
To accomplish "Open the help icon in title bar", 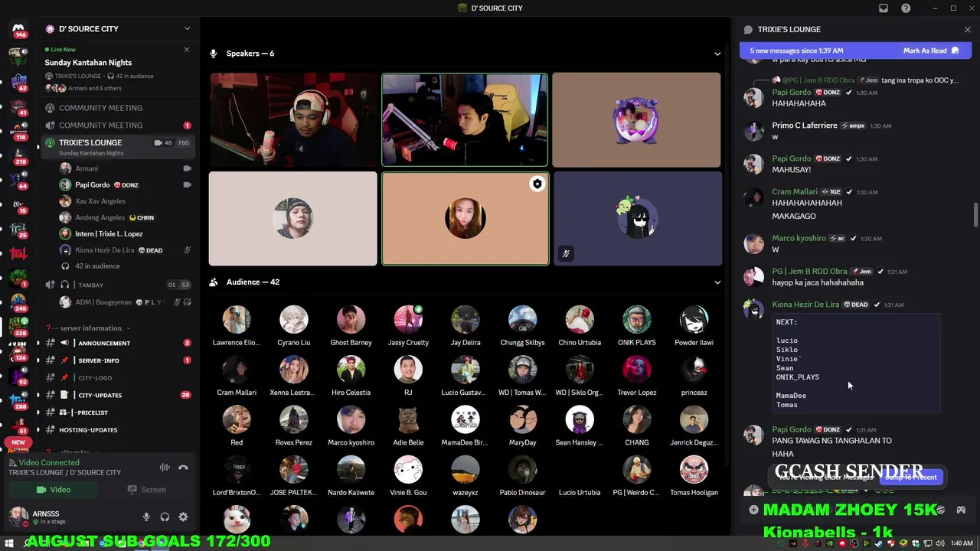I will point(906,8).
